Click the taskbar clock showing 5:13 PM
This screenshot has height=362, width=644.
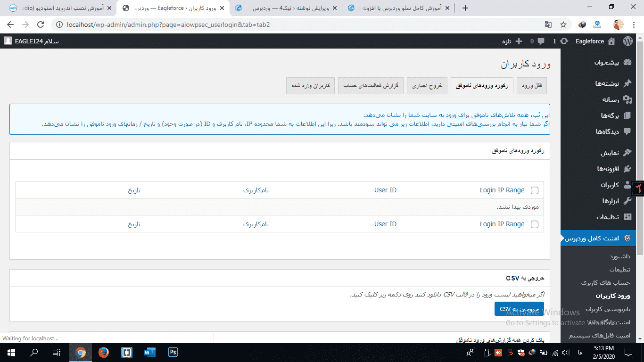603,352
